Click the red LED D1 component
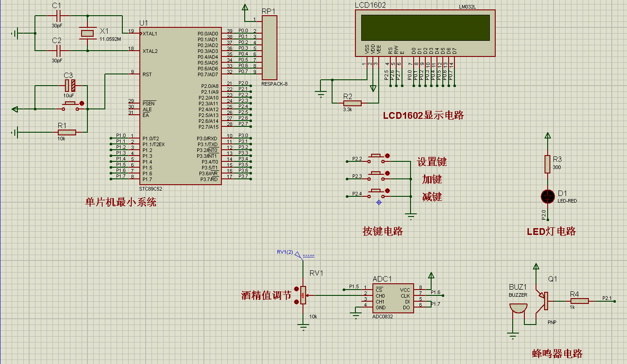The width and height of the screenshot is (627, 364). click(547, 196)
